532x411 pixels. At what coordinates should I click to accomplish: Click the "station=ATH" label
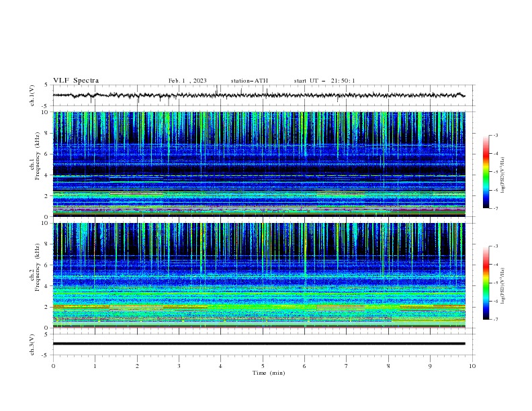tap(249, 81)
